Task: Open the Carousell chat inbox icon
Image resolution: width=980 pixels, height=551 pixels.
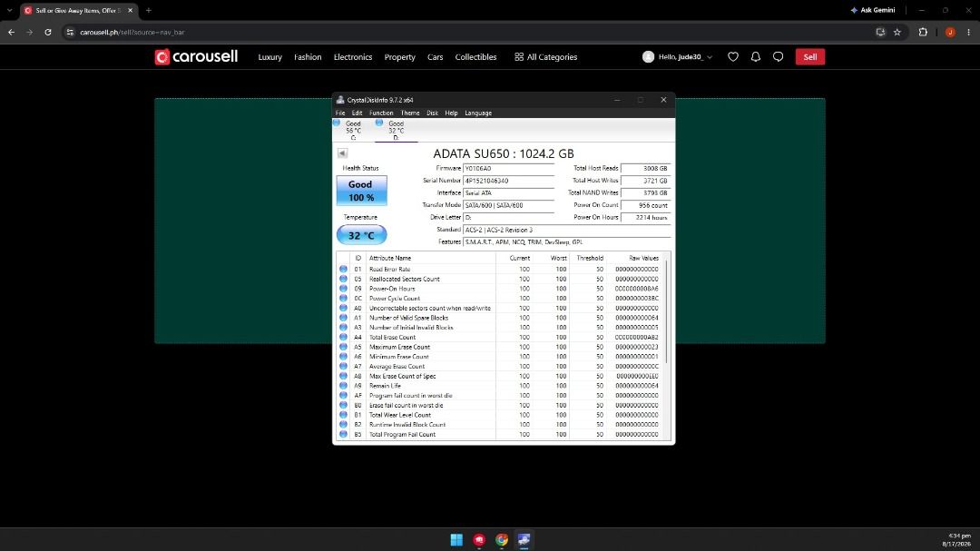Action: pos(779,57)
